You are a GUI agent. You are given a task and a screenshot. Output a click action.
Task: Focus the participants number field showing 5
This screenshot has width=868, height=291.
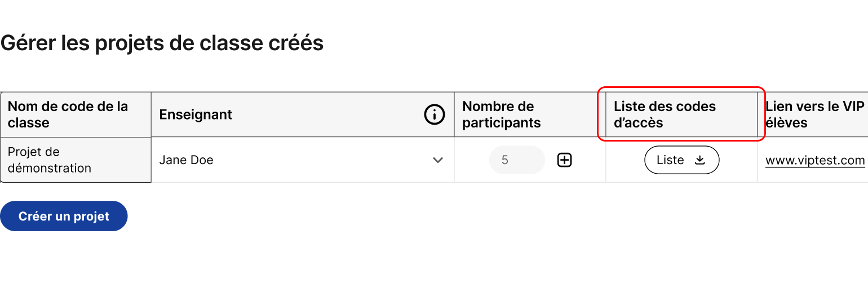(517, 160)
